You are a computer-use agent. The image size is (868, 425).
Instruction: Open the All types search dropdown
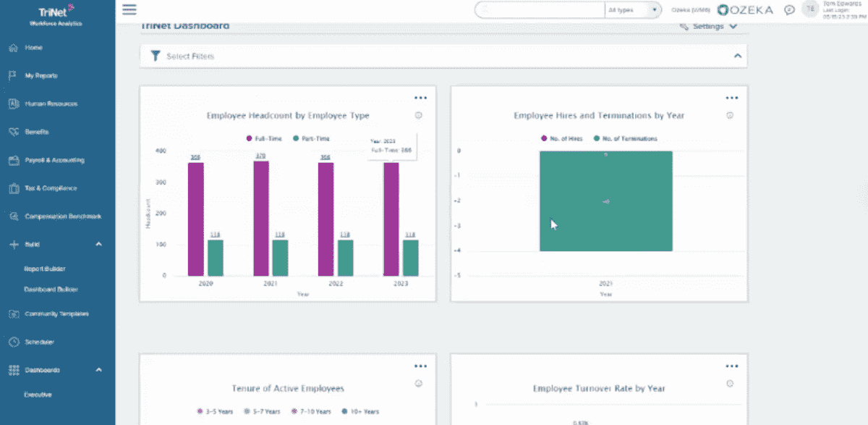(633, 10)
